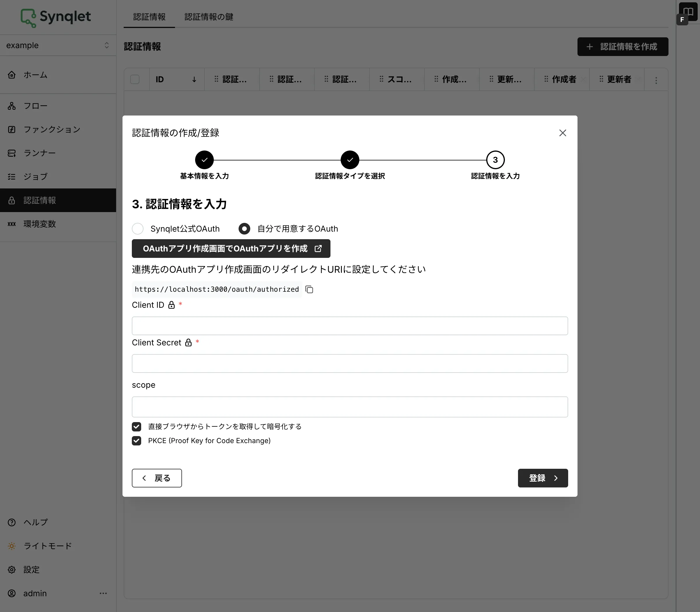
Task: Click the drag handle of 更新者 column
Action: coord(601,79)
